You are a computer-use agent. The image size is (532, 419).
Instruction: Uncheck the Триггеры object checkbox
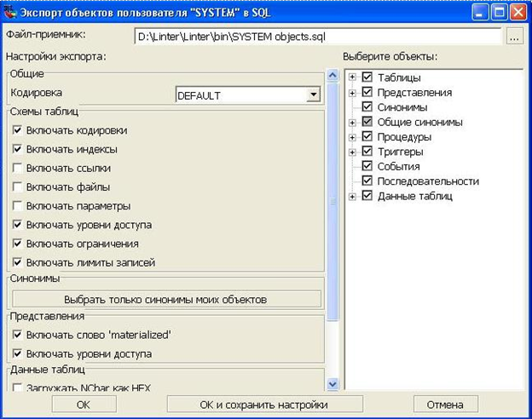pos(367,152)
